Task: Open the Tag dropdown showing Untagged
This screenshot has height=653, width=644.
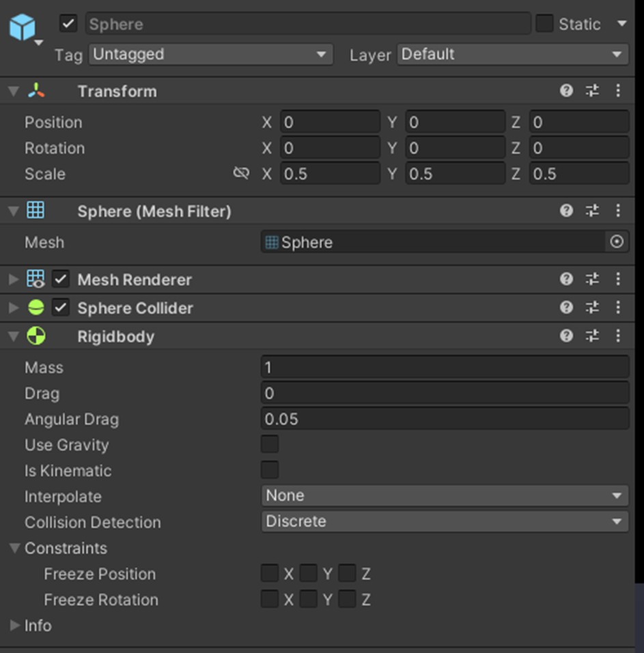Action: point(210,54)
